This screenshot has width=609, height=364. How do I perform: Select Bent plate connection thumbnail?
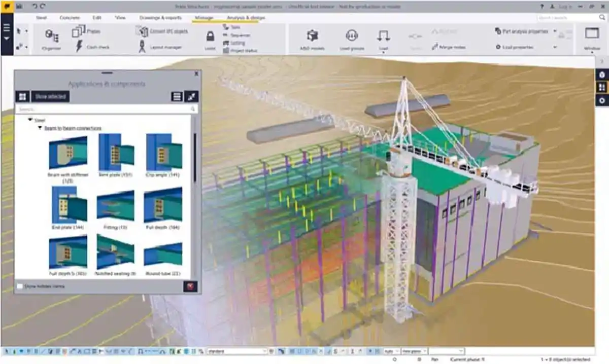click(116, 153)
